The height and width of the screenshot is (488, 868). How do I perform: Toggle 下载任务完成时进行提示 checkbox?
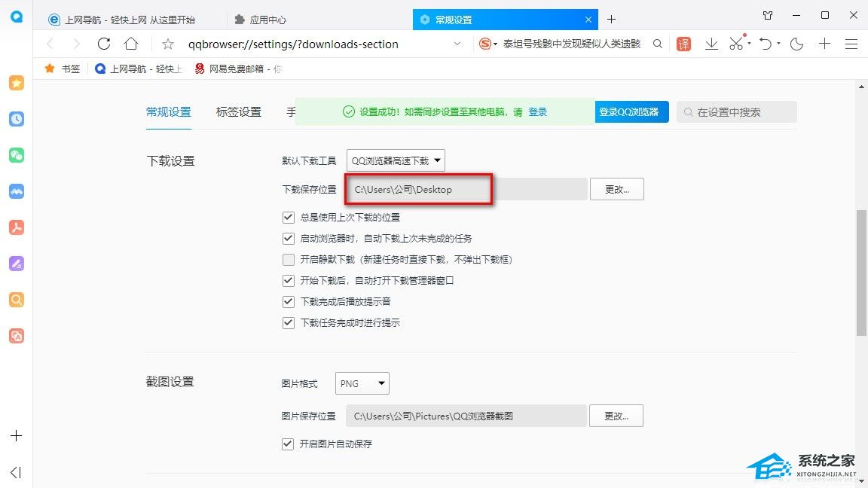(x=289, y=322)
